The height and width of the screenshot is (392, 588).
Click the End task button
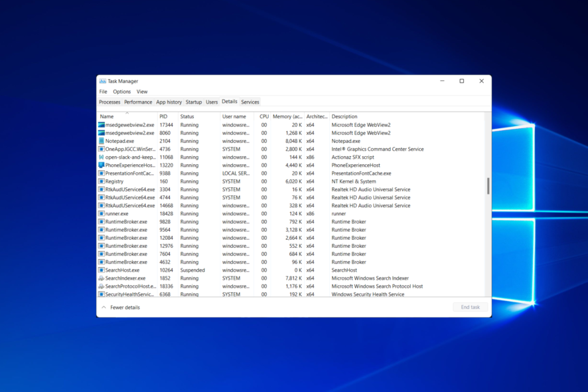point(469,307)
